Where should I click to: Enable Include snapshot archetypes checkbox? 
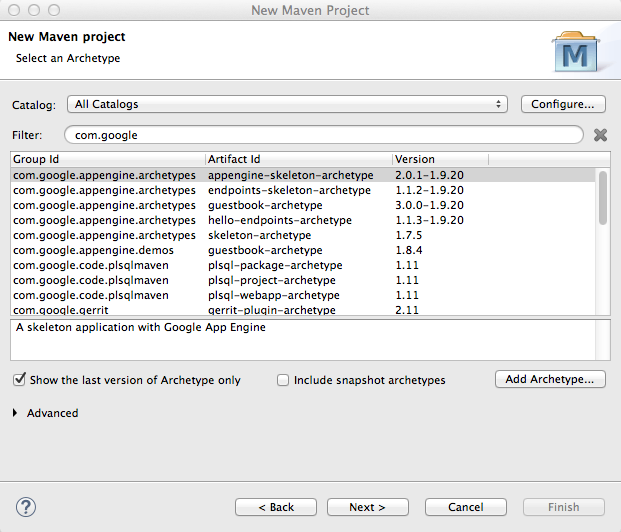[x=283, y=380]
